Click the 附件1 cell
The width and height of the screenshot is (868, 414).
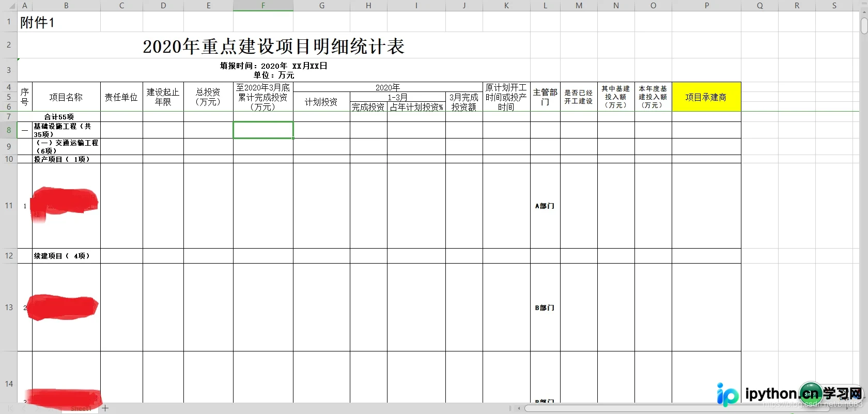[37, 22]
